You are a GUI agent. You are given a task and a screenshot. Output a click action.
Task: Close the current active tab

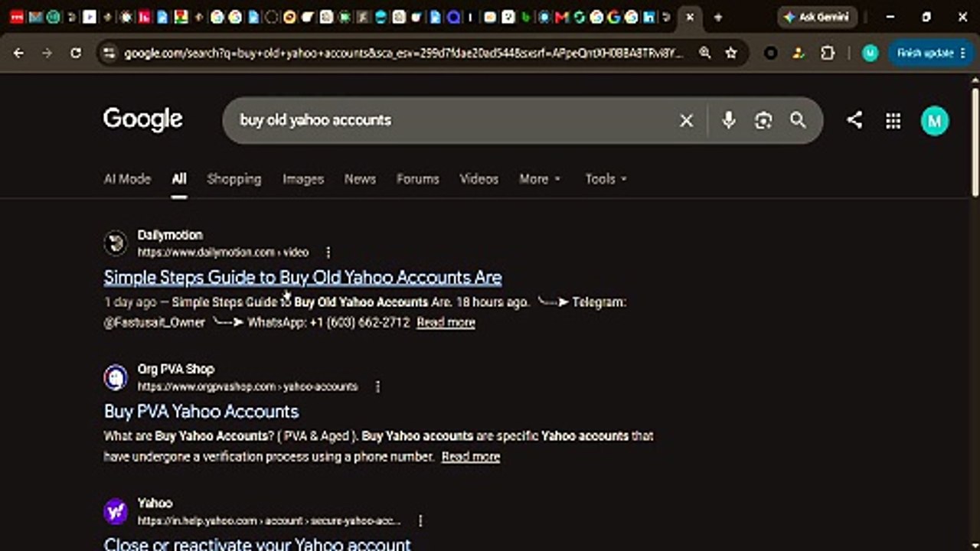coord(690,17)
